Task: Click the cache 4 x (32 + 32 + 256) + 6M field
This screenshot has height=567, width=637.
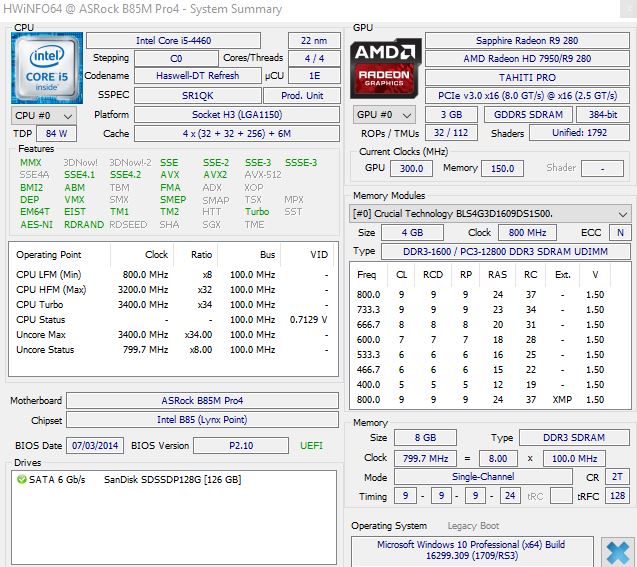Action: [237, 134]
